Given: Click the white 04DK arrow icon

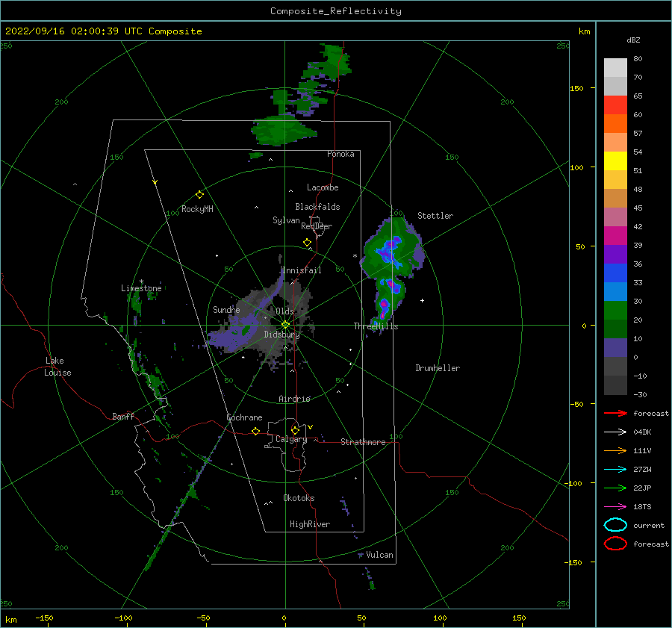Looking at the screenshot, I should click(x=615, y=432).
